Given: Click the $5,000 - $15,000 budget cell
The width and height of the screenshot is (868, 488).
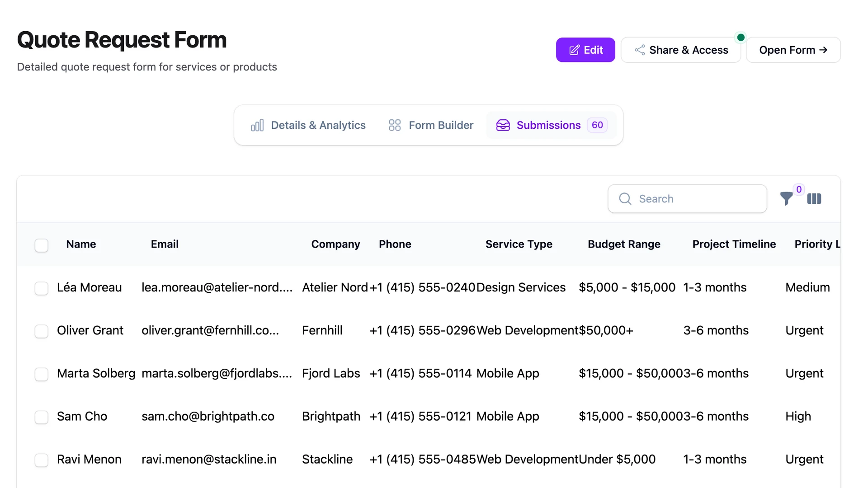Looking at the screenshot, I should (x=627, y=287).
